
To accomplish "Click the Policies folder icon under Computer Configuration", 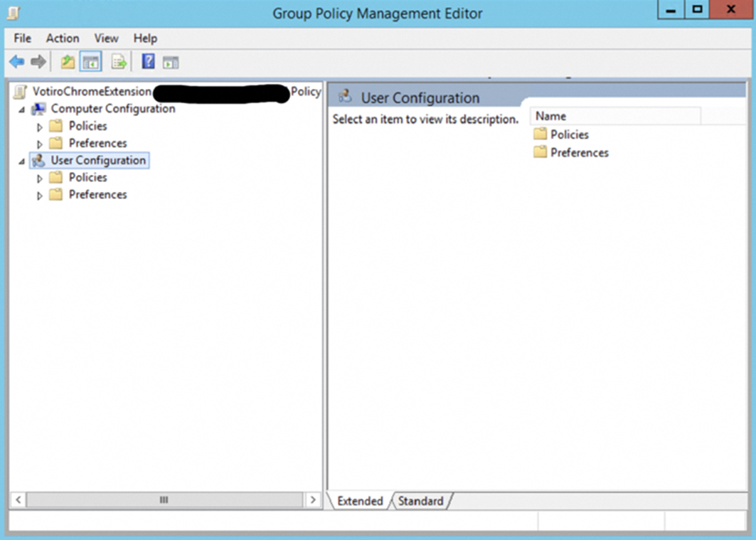I will click(x=56, y=127).
